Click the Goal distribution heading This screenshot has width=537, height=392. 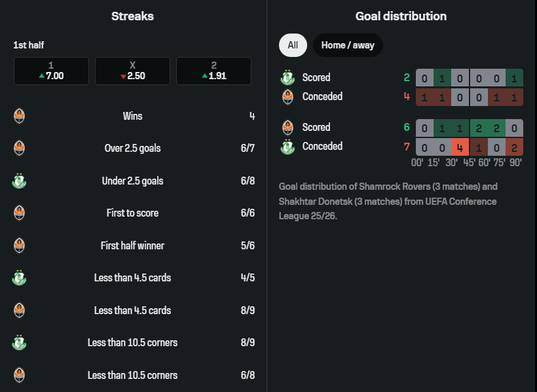(401, 16)
